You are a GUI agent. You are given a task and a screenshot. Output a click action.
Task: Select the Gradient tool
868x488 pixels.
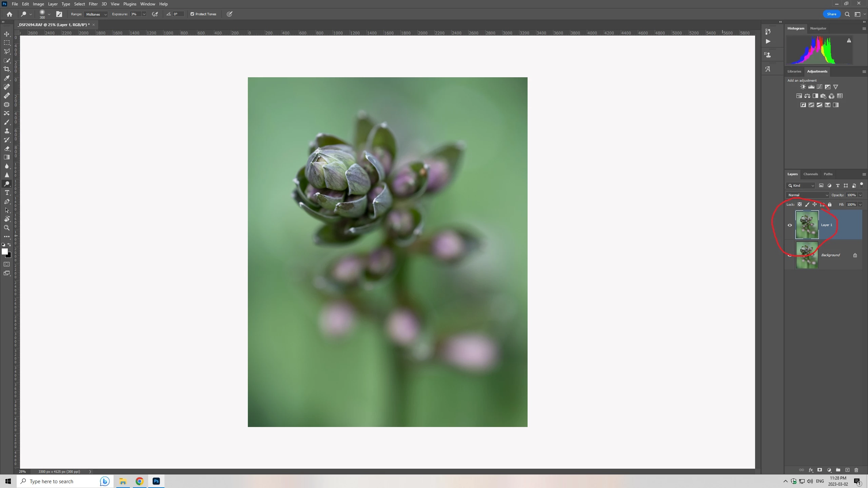coord(7,157)
